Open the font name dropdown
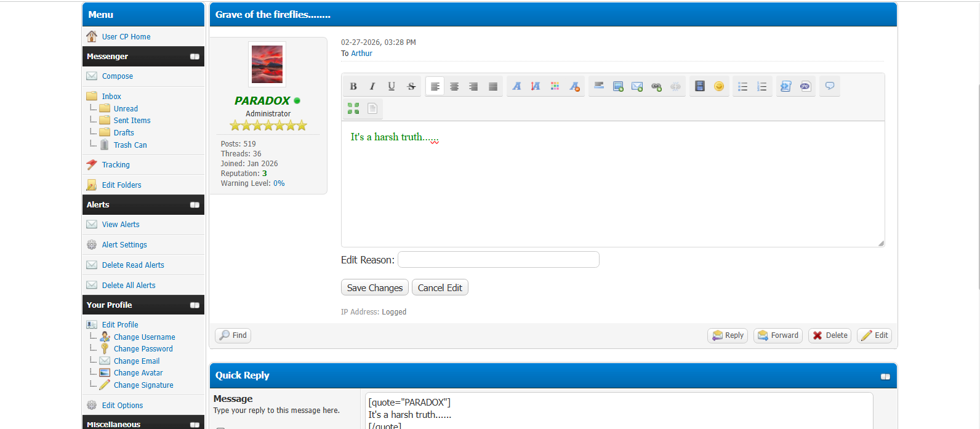Viewport: 980px width, 429px height. (x=516, y=87)
